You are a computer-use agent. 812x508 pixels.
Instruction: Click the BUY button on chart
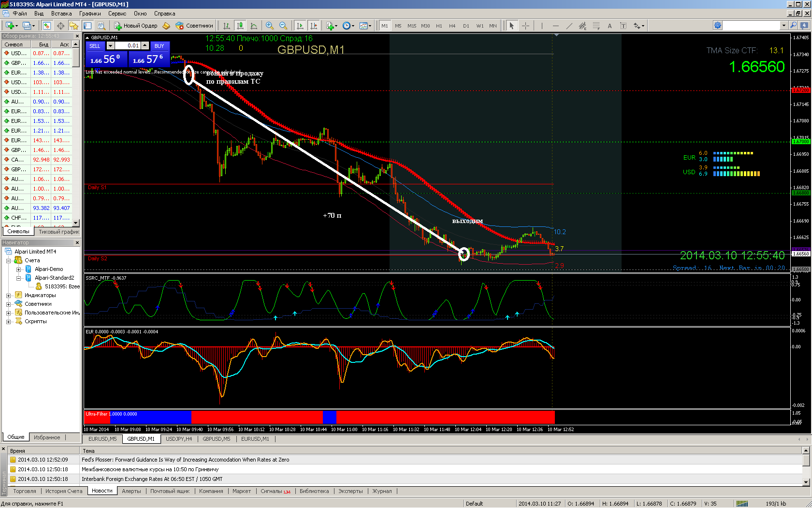159,46
